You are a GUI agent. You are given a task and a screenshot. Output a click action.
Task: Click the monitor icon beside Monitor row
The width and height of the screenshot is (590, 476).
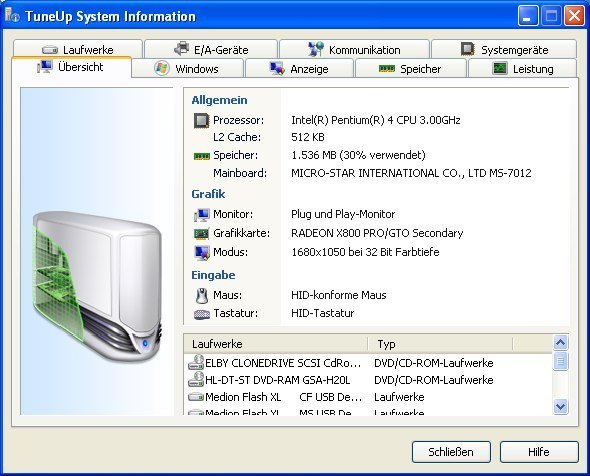[202, 214]
